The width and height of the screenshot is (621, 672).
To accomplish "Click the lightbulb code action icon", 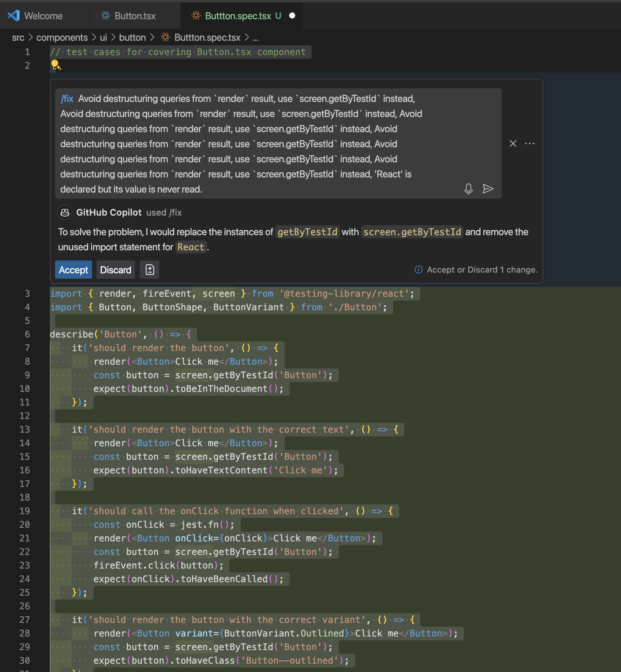I will coord(55,65).
